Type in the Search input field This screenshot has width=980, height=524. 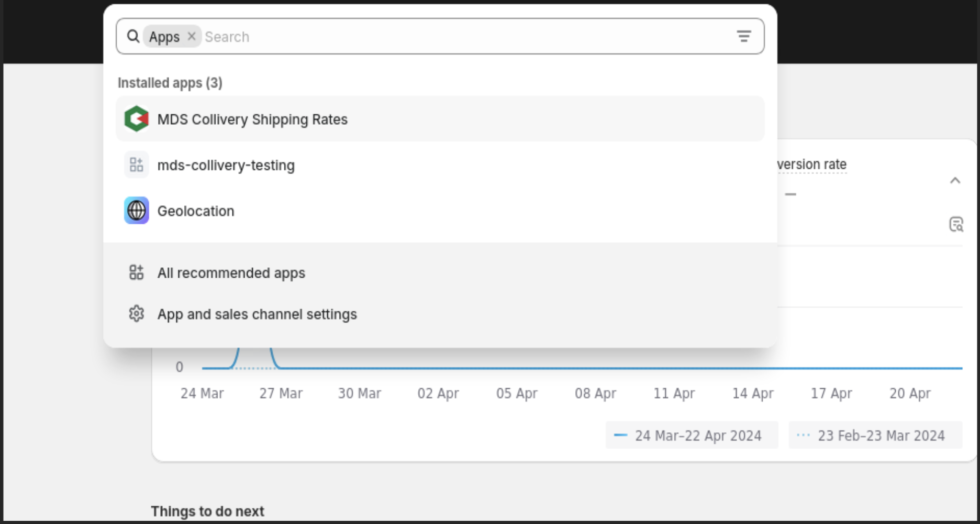(x=461, y=37)
